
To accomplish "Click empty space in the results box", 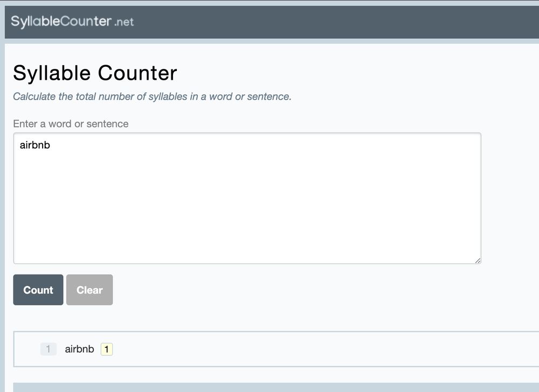I will (309, 349).
